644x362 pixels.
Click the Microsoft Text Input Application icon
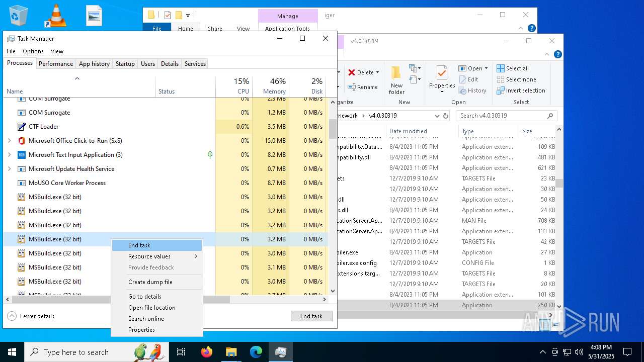[22, 155]
